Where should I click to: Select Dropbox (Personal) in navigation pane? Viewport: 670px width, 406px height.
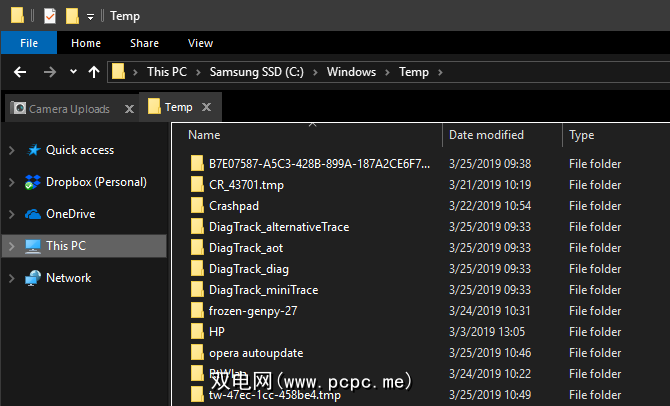pos(96,182)
